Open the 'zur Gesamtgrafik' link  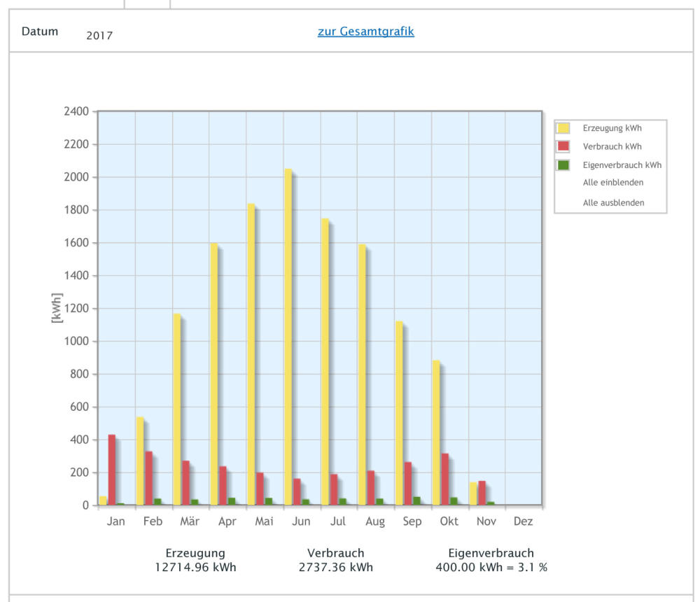[365, 31]
